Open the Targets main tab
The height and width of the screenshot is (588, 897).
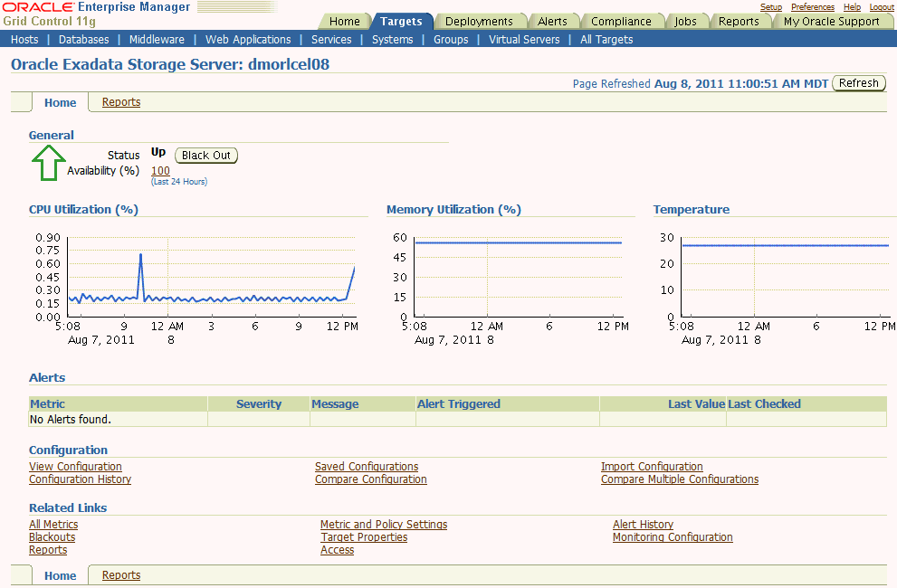click(x=401, y=21)
